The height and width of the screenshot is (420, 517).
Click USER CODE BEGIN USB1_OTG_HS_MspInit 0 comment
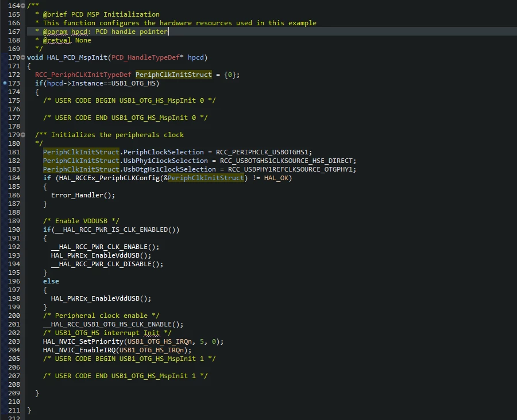tap(129, 100)
